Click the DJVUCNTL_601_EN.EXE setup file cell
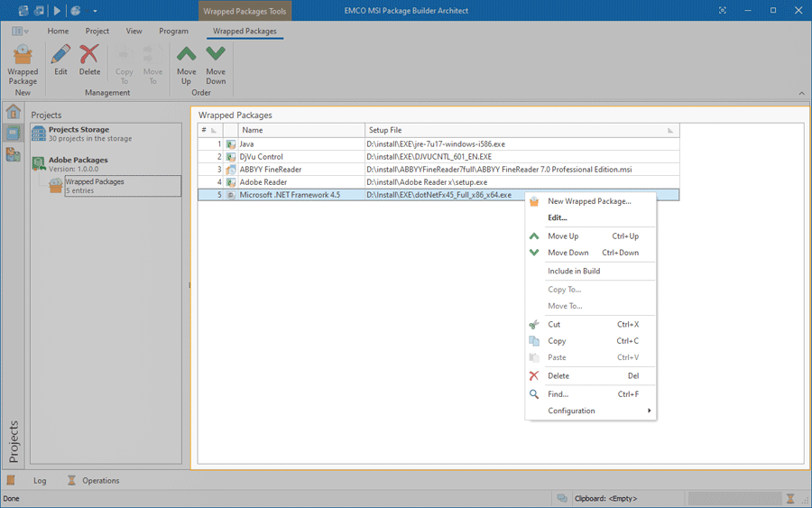The image size is (812, 508). coord(521,157)
